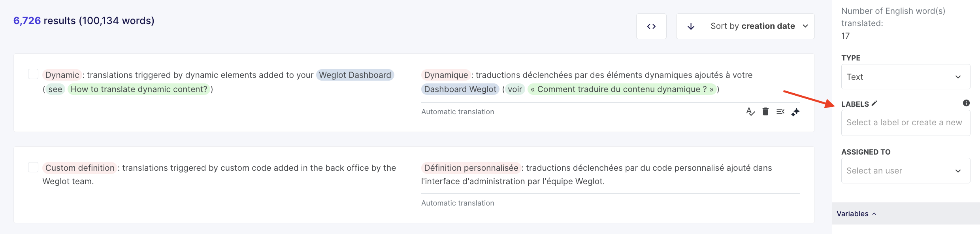Click the Select a label input field
The width and height of the screenshot is (980, 234).
(905, 123)
